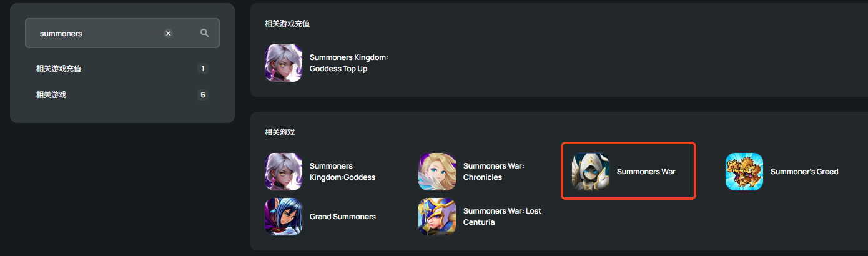Clear the search text with X button
Viewport: 868px width, 256px height.
(168, 34)
